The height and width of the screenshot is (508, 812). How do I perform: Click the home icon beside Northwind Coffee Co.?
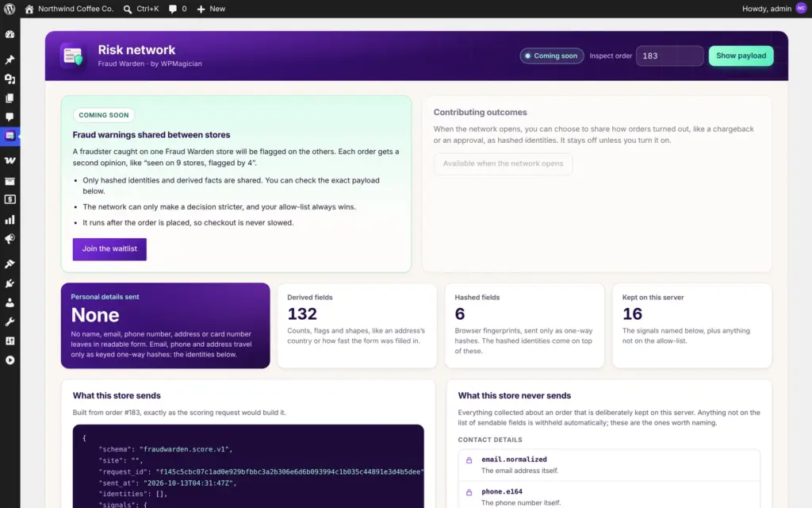tap(29, 9)
